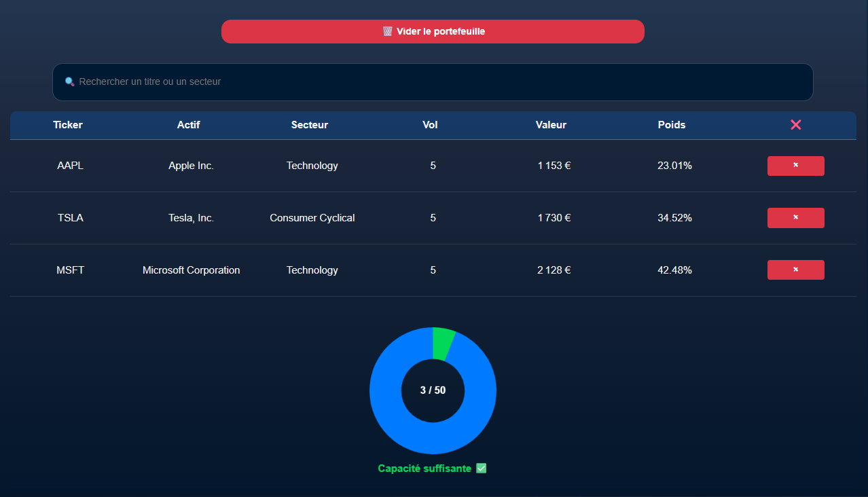The image size is (868, 497).
Task: Sort by the Valeur column header
Action: click(x=551, y=125)
